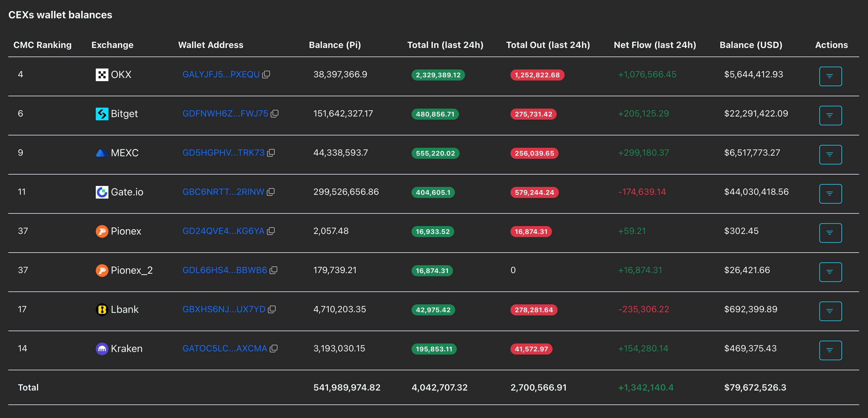This screenshot has height=418, width=868.
Task: Sort by Balance (Pi) column header
Action: tap(335, 45)
